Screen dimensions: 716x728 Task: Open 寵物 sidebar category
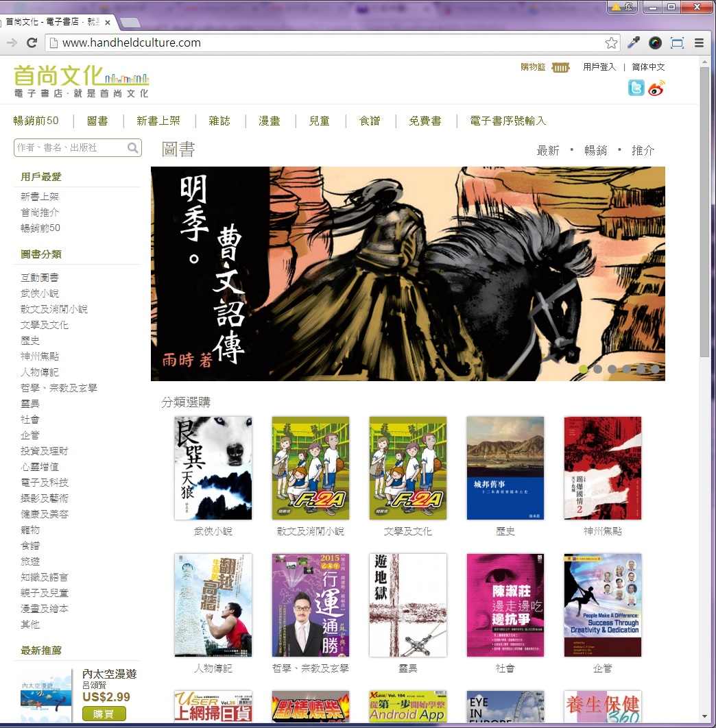pos(30,530)
